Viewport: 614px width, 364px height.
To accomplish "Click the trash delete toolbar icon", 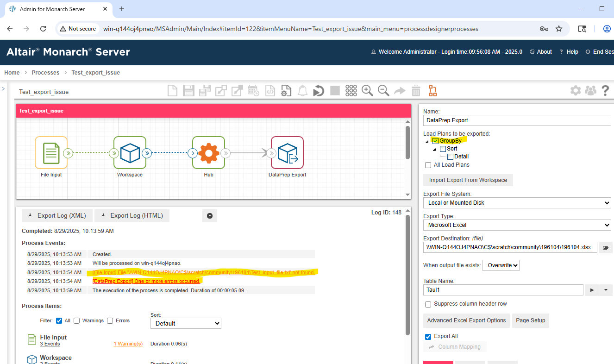I will coord(416,91).
